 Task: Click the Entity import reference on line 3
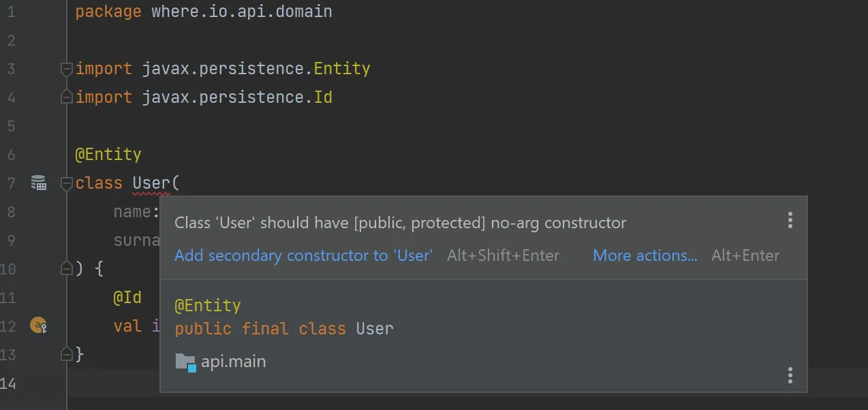point(342,69)
